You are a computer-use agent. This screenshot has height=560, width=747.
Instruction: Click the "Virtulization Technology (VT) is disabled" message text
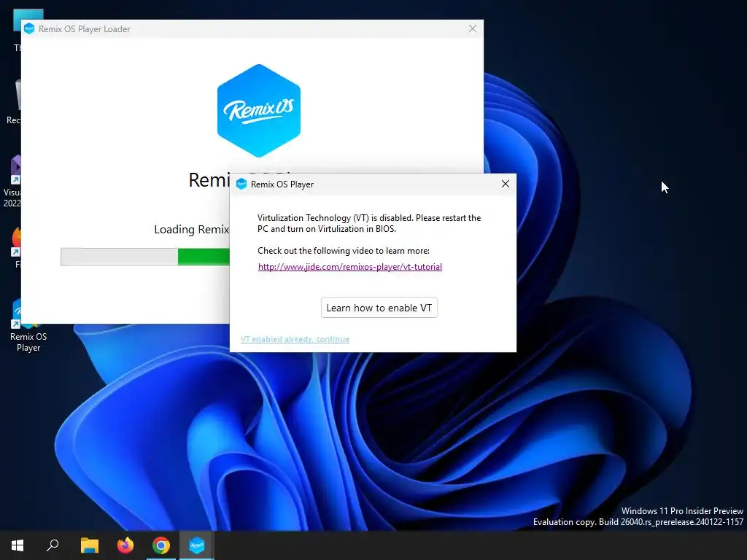[368, 223]
